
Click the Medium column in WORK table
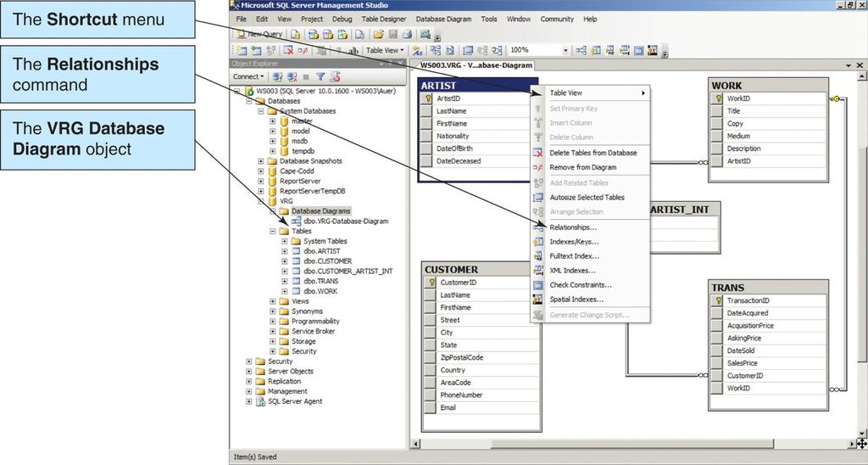tap(768, 136)
